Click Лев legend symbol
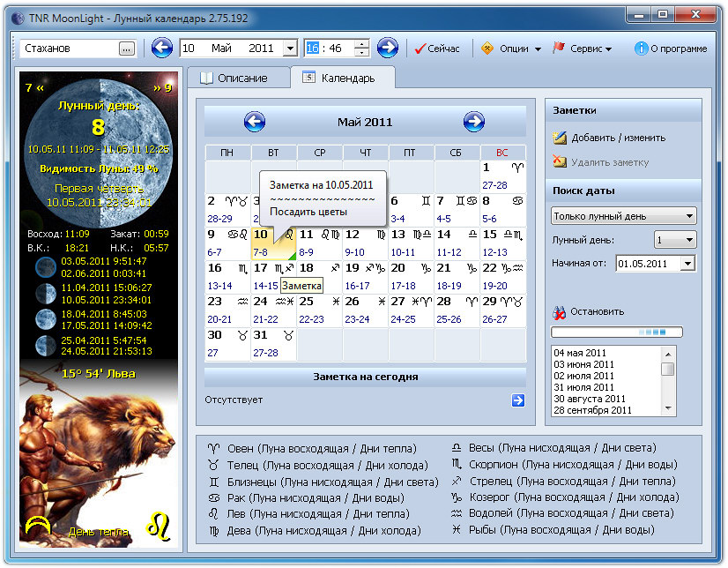 click(213, 514)
